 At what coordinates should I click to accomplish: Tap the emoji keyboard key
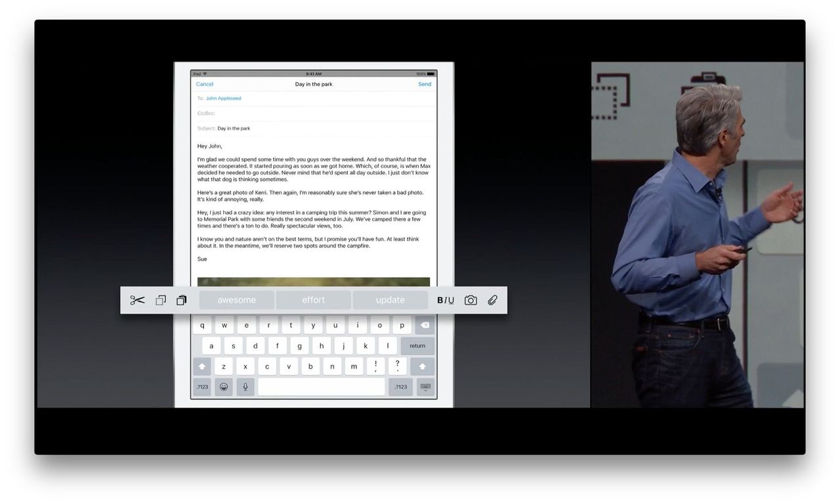[224, 387]
